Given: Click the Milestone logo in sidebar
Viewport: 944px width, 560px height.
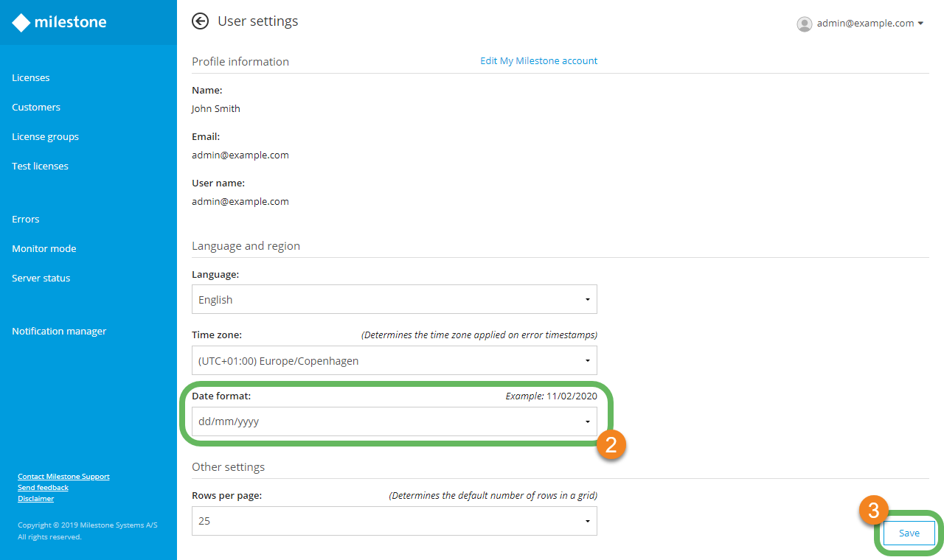Looking at the screenshot, I should click(x=59, y=23).
